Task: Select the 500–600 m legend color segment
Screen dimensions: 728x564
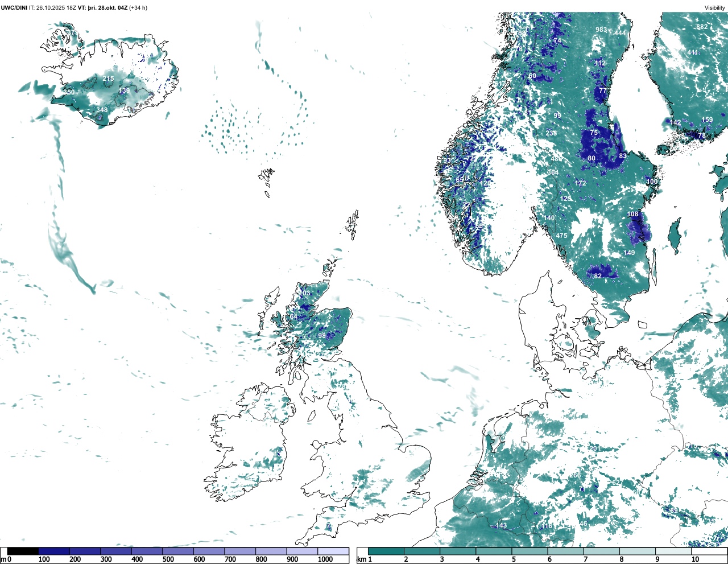Action: [x=178, y=551]
